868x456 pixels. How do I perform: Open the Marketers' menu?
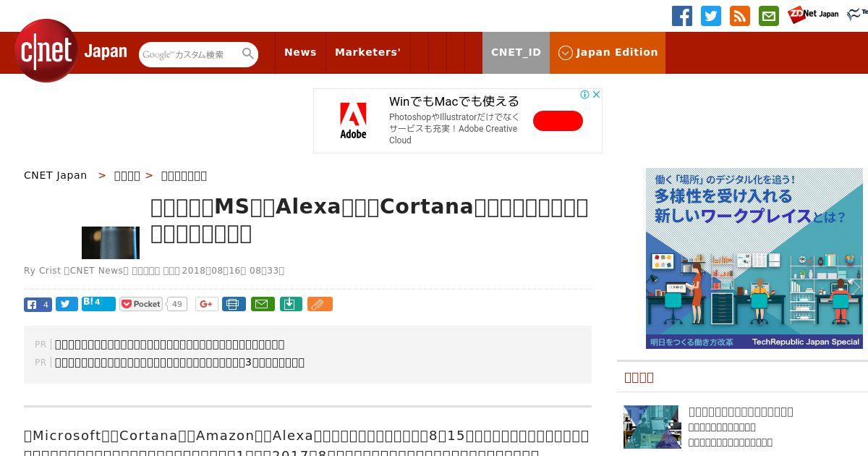[367, 52]
